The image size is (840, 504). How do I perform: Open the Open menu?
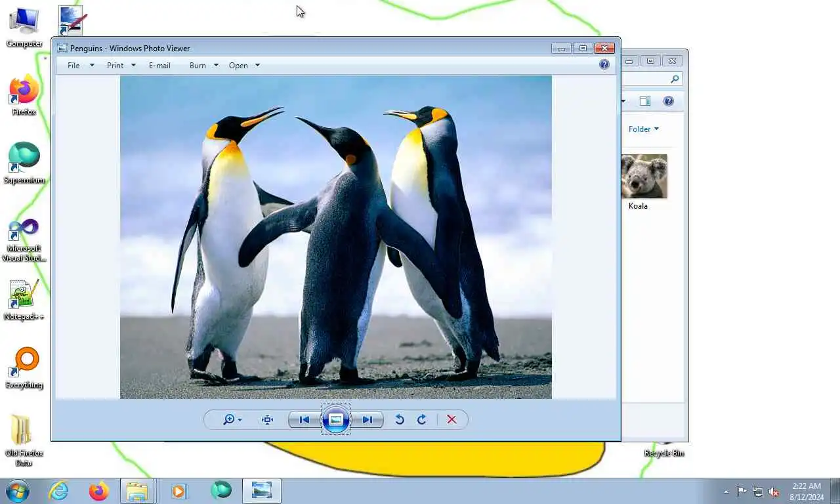(x=238, y=66)
